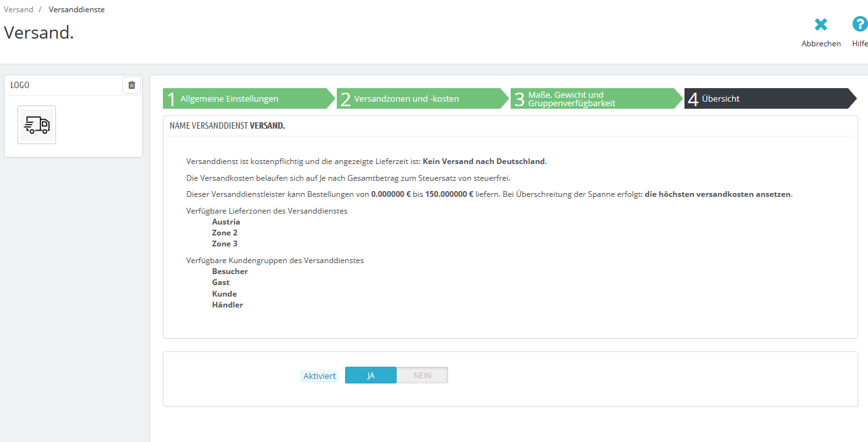Click the Kunde customer group
The width and height of the screenshot is (868, 442).
coord(225,294)
